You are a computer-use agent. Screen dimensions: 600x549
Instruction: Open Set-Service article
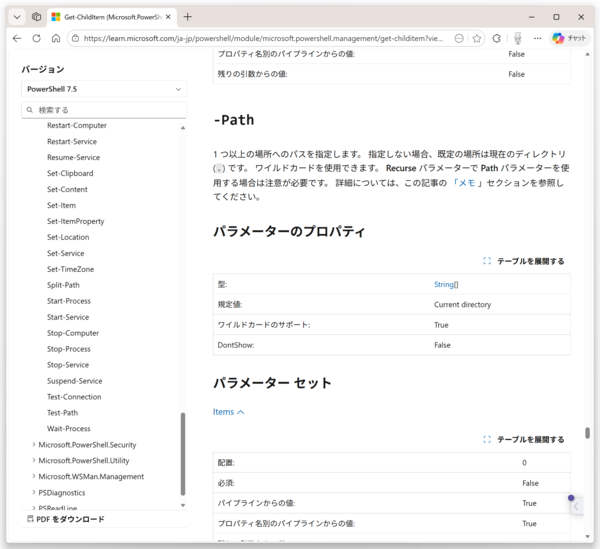66,253
